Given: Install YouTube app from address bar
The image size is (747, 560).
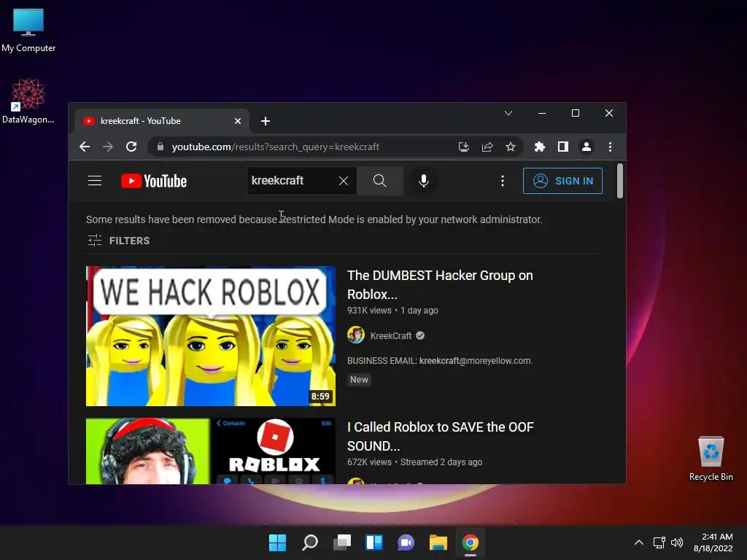Looking at the screenshot, I should tap(463, 147).
